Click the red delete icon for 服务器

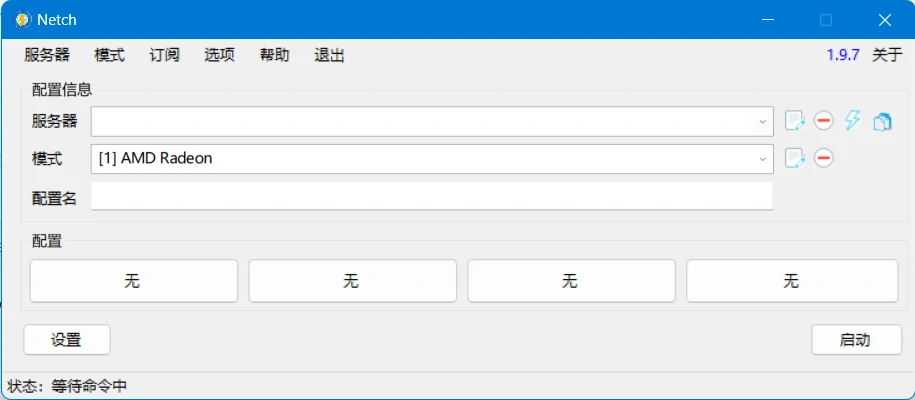[x=824, y=121]
